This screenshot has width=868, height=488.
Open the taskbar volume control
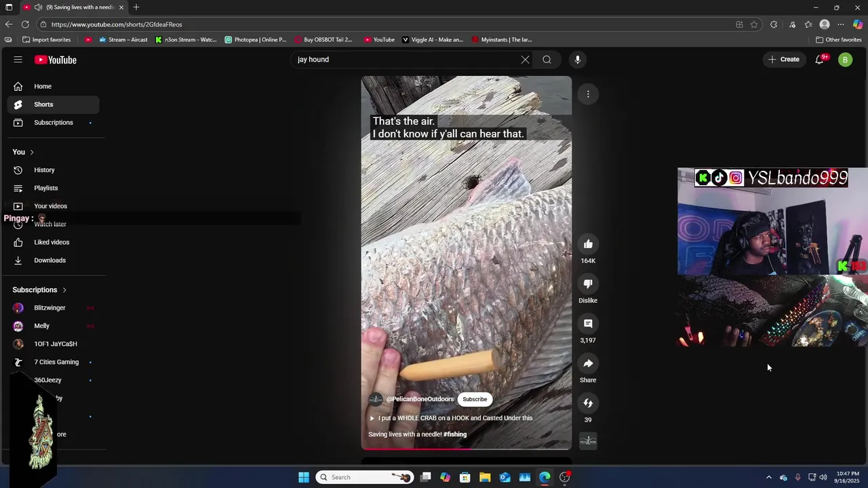[x=823, y=477]
